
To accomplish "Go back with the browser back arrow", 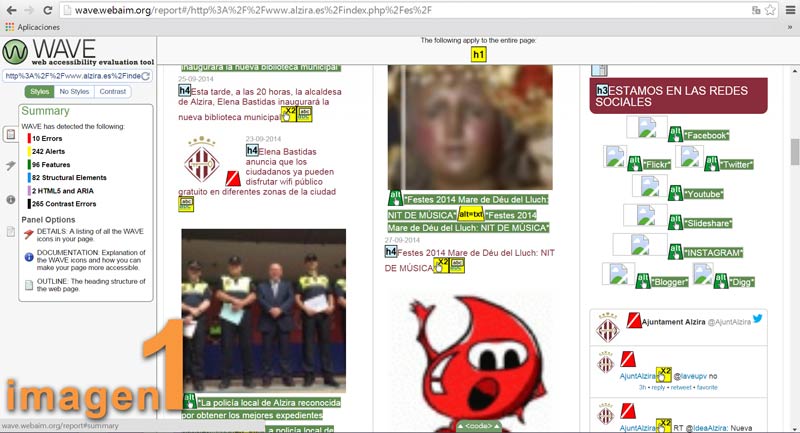I will [11, 10].
